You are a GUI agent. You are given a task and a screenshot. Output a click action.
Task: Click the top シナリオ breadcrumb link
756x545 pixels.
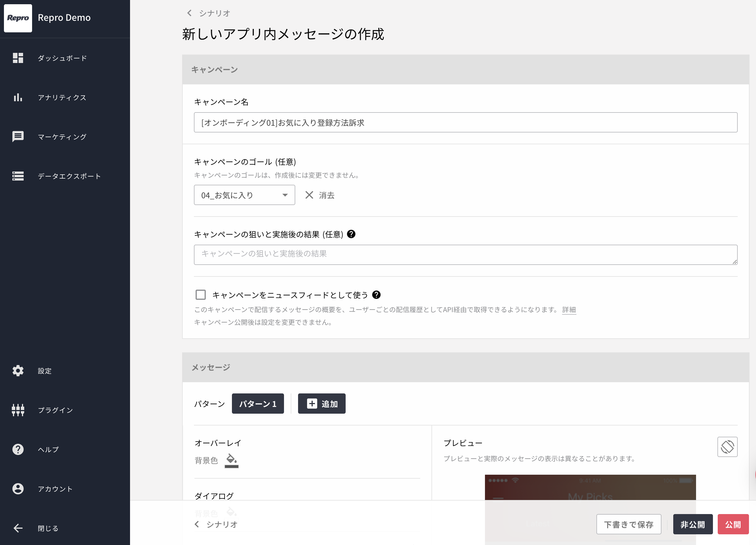pos(215,13)
